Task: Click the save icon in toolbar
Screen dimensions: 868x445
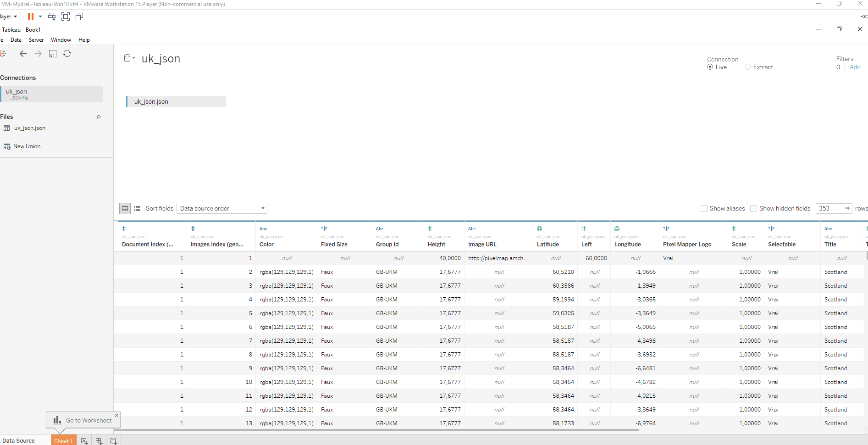Action: (53, 54)
